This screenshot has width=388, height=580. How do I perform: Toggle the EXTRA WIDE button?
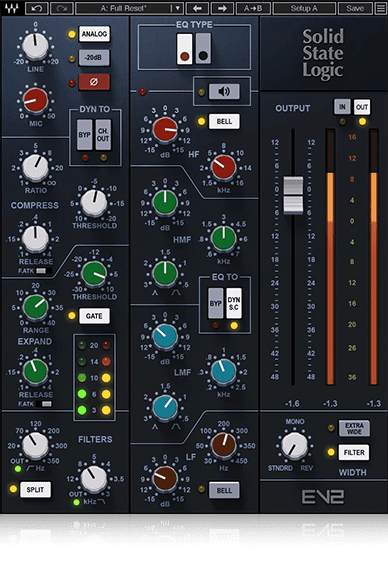tap(354, 428)
